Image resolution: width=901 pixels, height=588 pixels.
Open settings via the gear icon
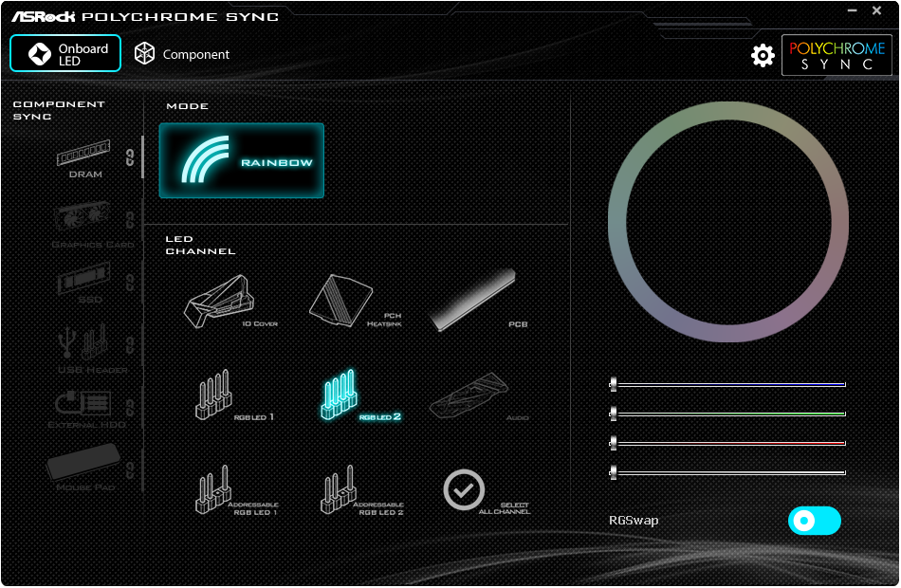[x=763, y=55]
